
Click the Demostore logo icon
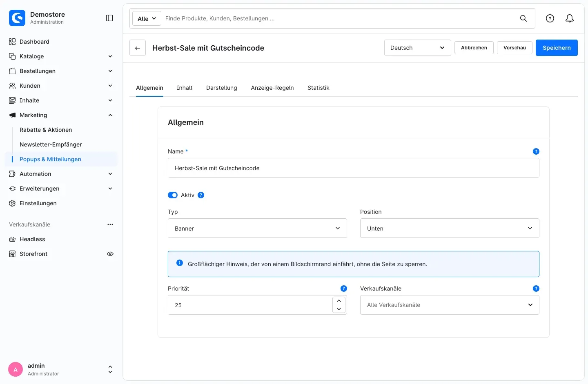pyautogui.click(x=17, y=18)
